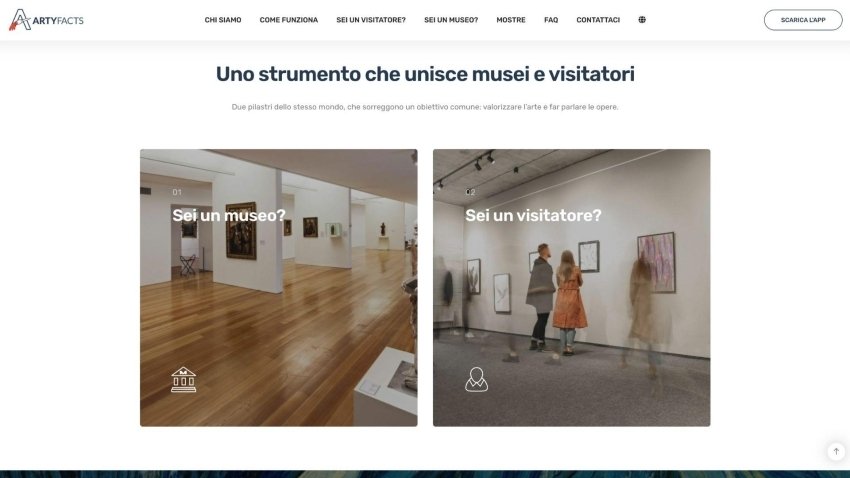
Task: Click the main heading about musei e visitatori
Action: (x=425, y=74)
